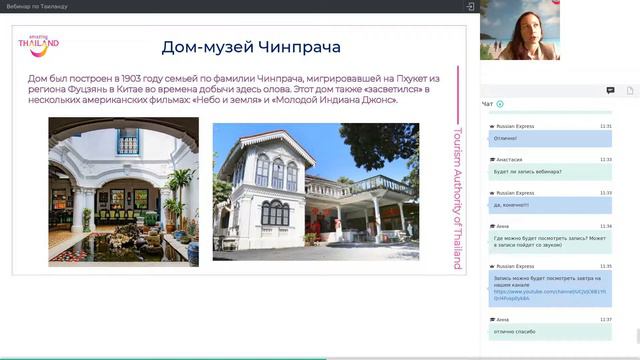Click the Amazing Thailand logo on the slide
This screenshot has width=640, height=360.
39,46
